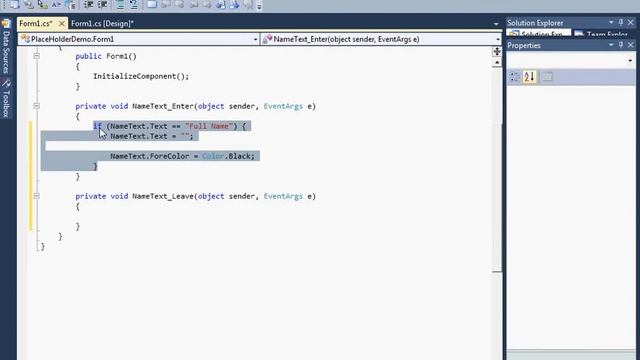Click the Display Quick Info toolbar icon
This screenshot has width=640, height=360.
coord(42,4)
